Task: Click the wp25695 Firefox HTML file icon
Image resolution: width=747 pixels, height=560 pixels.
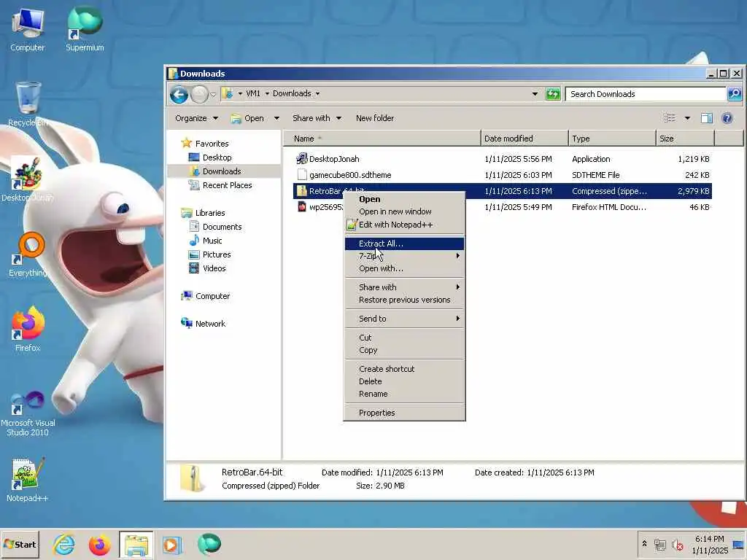Action: coord(301,206)
